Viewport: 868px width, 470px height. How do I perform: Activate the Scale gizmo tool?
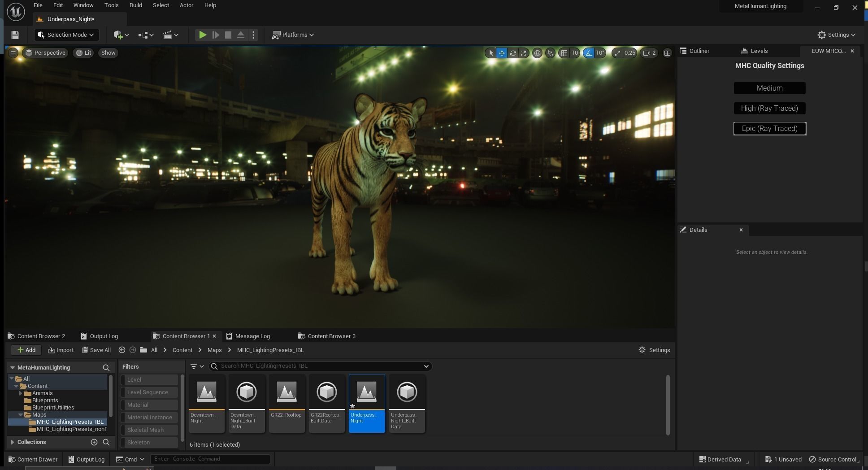523,53
